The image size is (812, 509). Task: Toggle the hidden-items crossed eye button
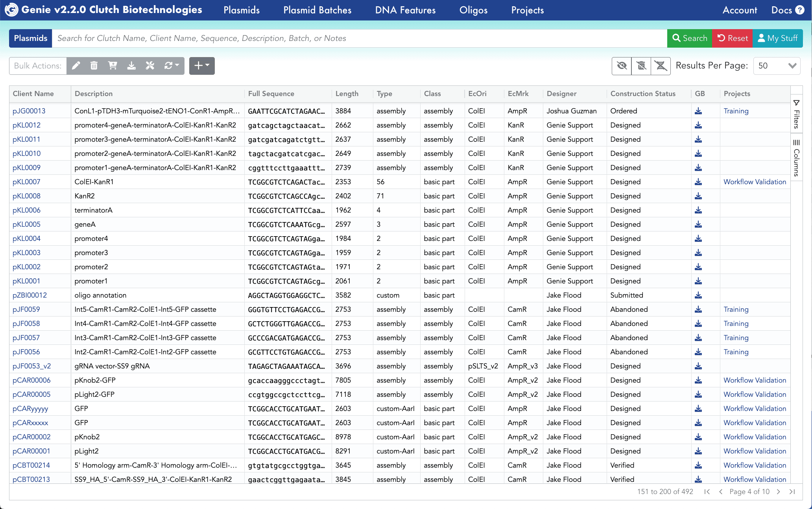(x=622, y=66)
